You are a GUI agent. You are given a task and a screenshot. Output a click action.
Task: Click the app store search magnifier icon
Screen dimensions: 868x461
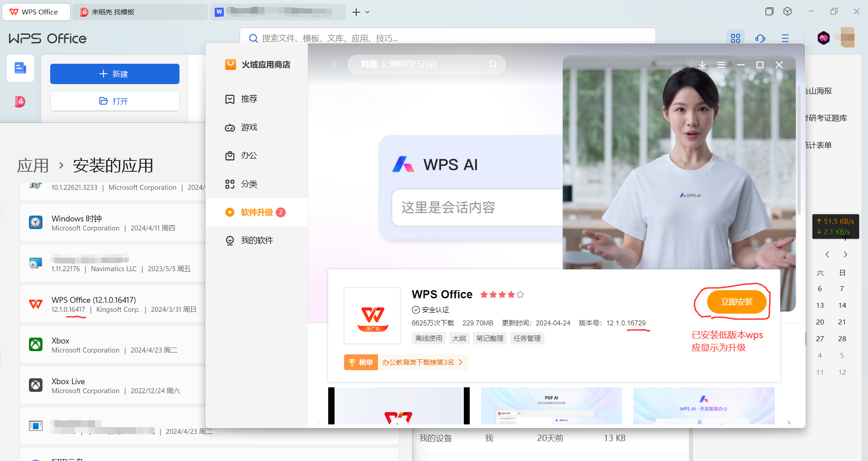click(493, 64)
